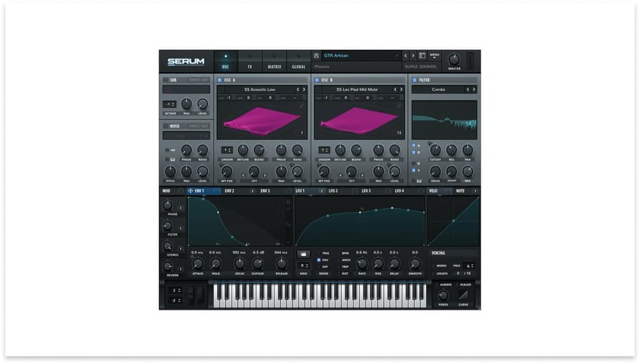Click the Master volume knob

point(453,59)
